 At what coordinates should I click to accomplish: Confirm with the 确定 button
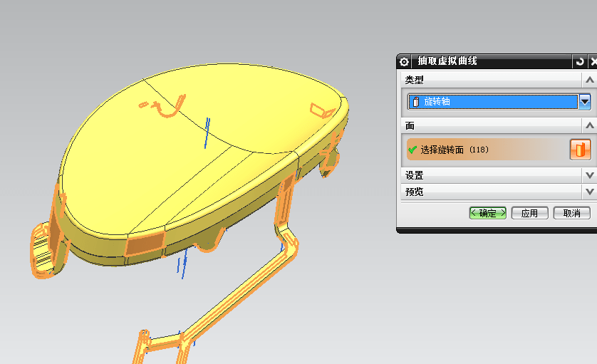coord(487,213)
